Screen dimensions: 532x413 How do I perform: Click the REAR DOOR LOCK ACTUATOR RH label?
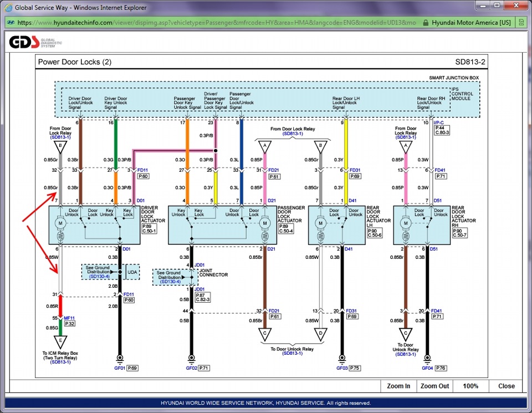tap(464, 216)
